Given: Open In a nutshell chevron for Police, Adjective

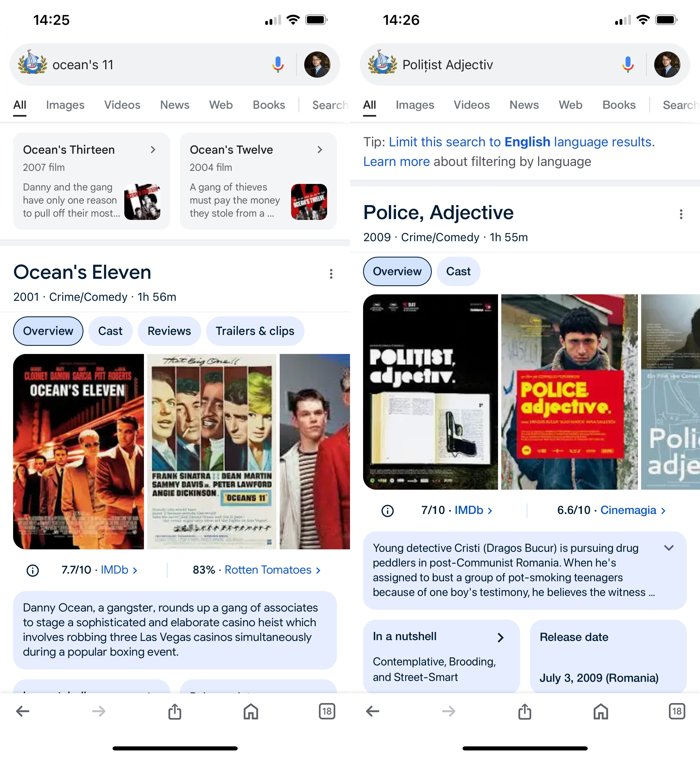Looking at the screenshot, I should coord(500,638).
